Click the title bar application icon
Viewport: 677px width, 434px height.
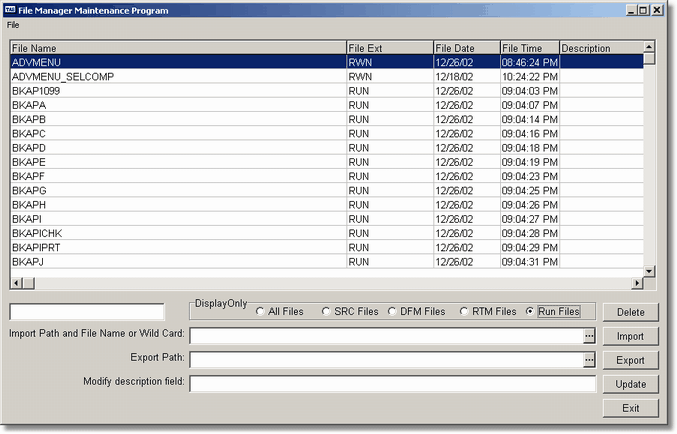(x=10, y=10)
